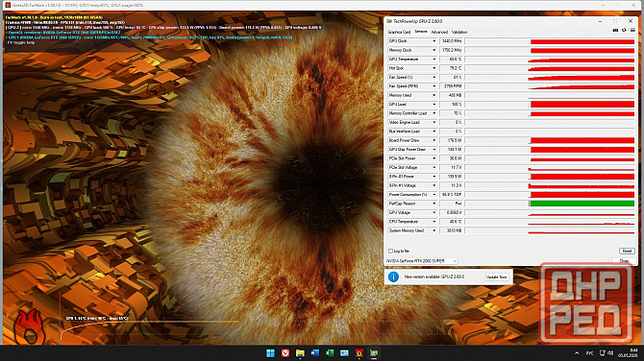Image resolution: width=644 pixels, height=361 pixels.
Task: Click the FurMark title bar icon
Action: 8,5
